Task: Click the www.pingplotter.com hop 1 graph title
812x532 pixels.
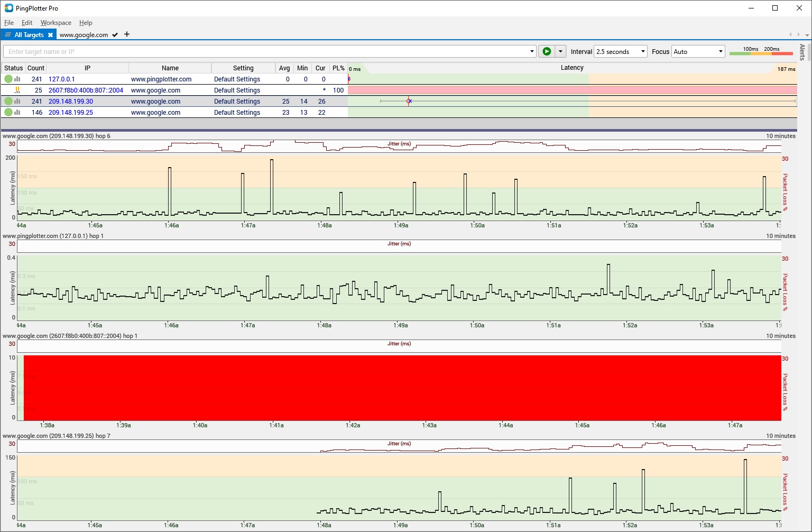Action: click(x=53, y=236)
